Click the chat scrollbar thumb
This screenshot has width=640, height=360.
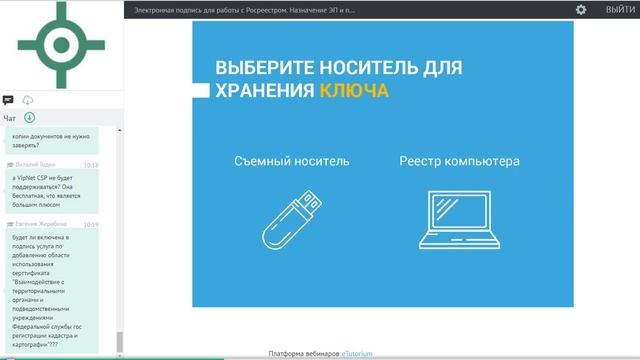[x=120, y=342]
